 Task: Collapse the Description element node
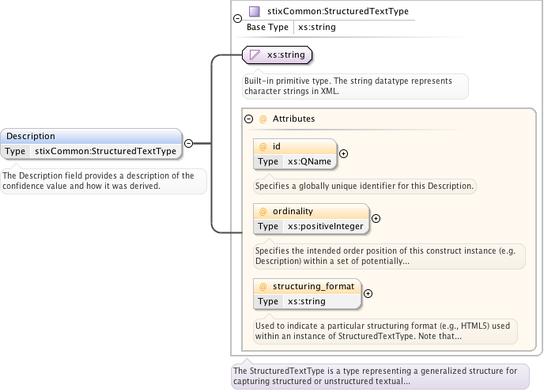point(188,143)
